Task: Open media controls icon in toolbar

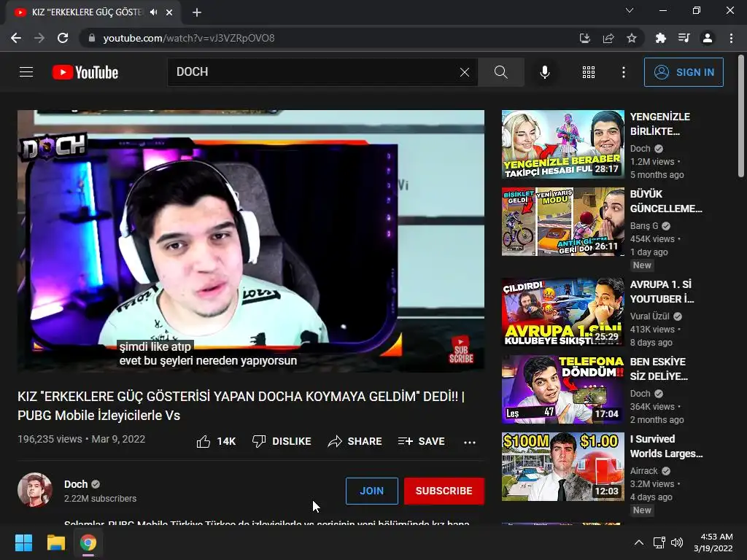Action: (x=684, y=38)
